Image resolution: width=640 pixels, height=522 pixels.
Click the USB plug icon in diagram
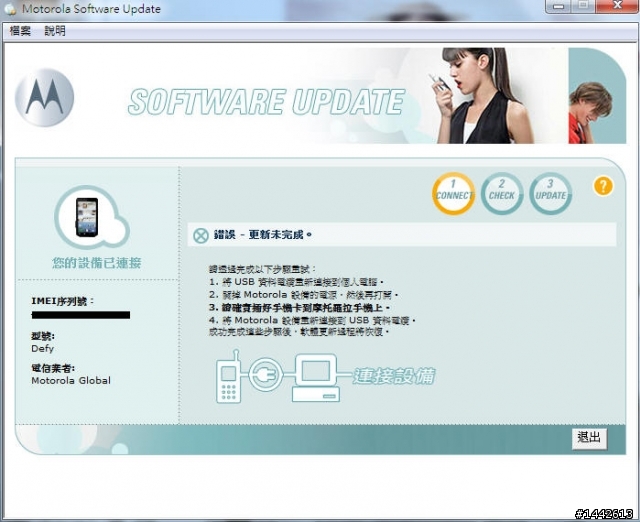click(x=266, y=374)
